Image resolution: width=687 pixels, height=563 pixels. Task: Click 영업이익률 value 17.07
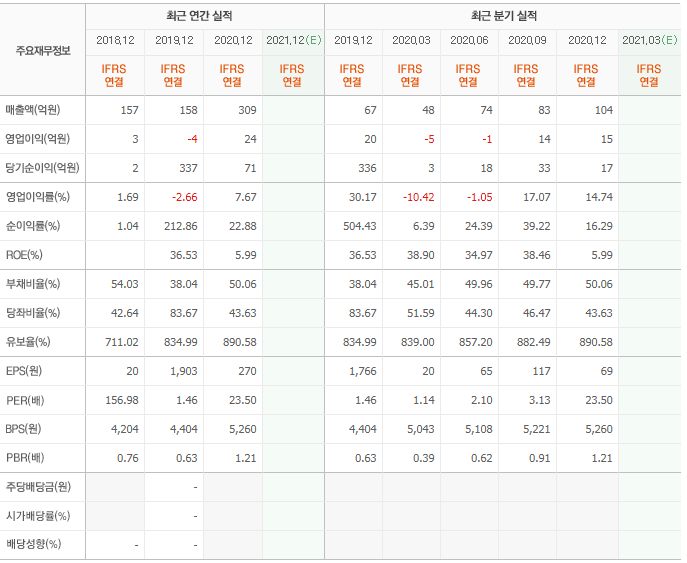pos(537,197)
